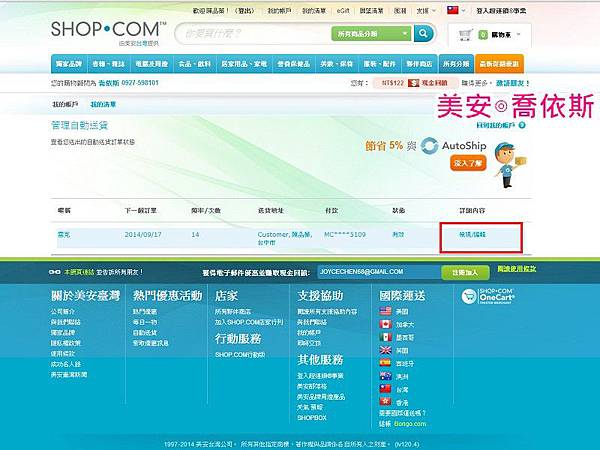Expand the 購物車 cart dropdown arrow
The width and height of the screenshot is (600, 450).
point(518,34)
